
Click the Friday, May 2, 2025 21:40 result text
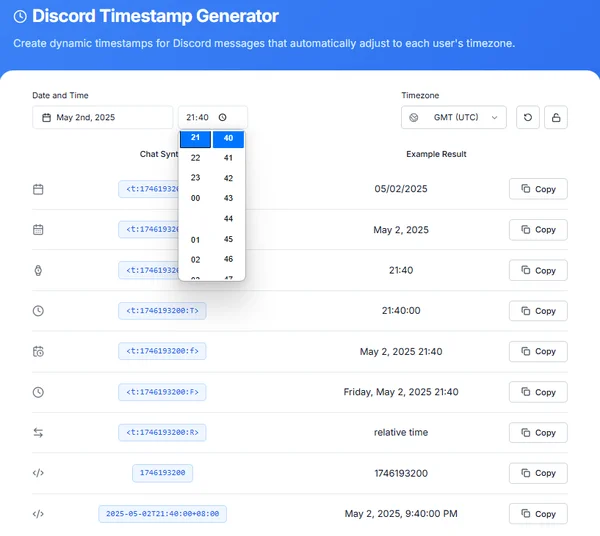pyautogui.click(x=401, y=392)
